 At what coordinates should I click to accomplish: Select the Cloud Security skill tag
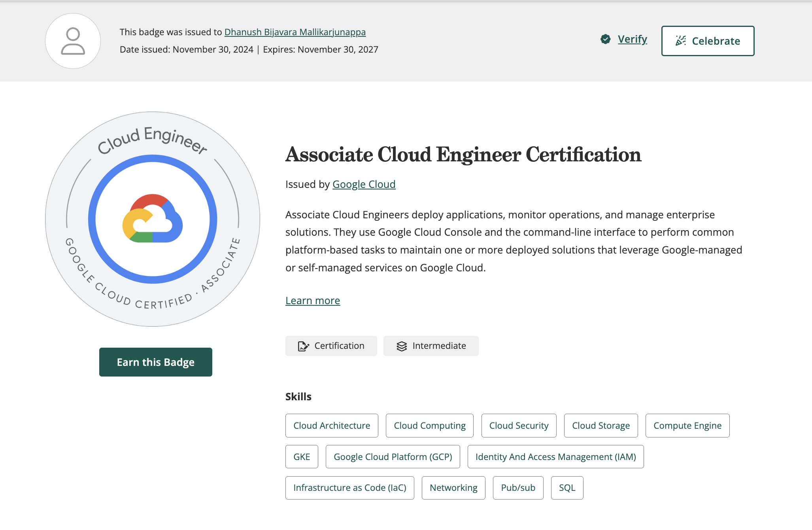coord(519,426)
